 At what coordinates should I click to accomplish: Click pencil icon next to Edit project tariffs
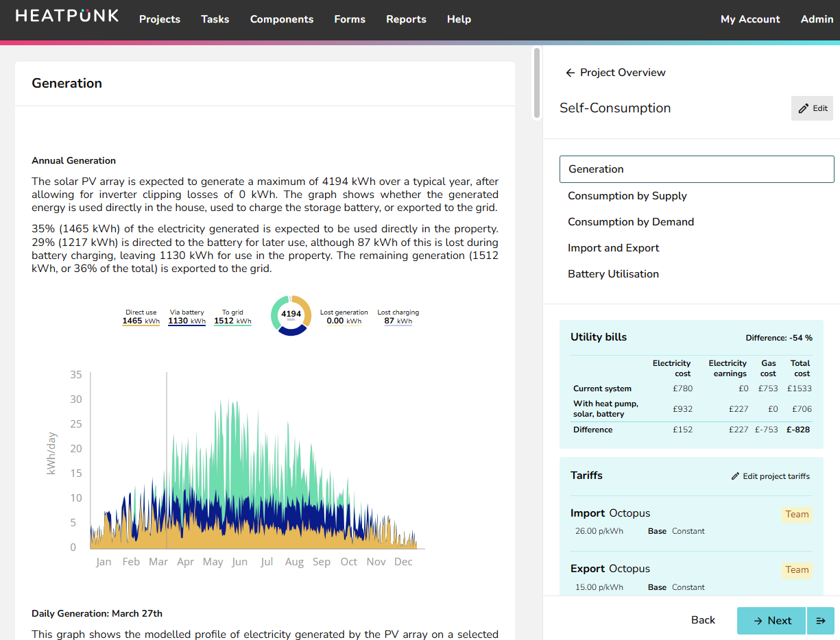735,476
